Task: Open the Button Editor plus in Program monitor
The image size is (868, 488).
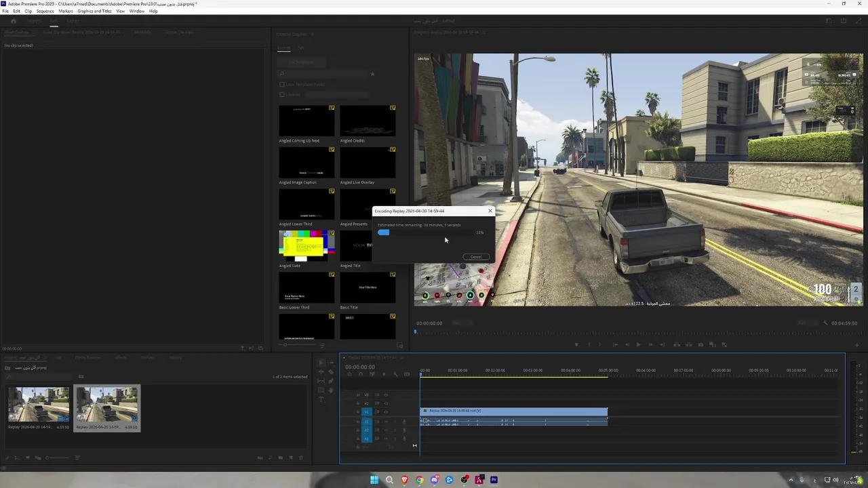Action: [x=856, y=345]
